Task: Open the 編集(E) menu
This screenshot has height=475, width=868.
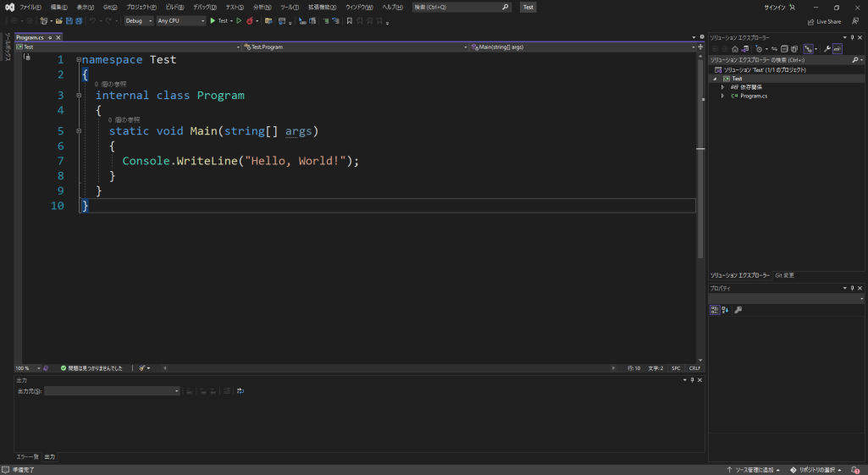Action: tap(58, 7)
